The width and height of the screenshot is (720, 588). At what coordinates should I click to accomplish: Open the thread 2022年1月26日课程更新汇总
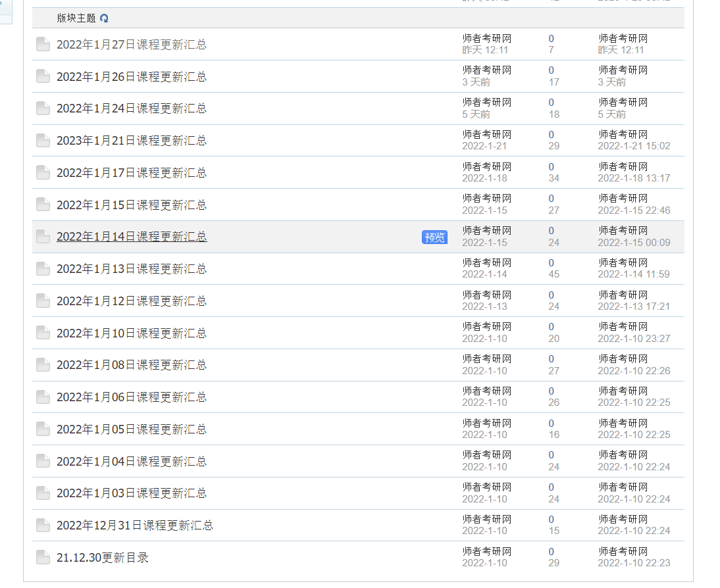coord(131,76)
